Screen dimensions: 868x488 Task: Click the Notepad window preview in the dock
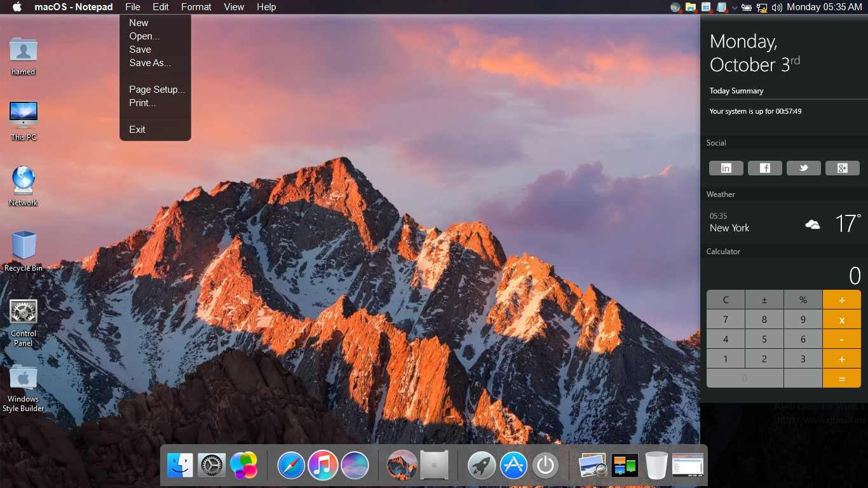click(688, 465)
